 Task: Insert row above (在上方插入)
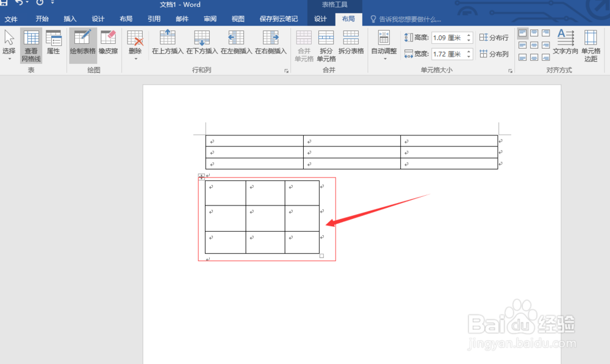coord(168,43)
